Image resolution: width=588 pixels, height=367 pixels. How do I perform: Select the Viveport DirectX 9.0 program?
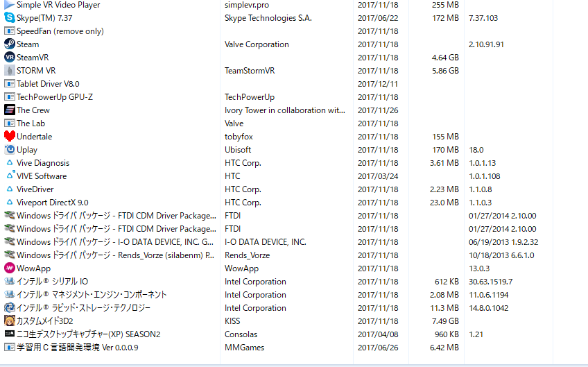pos(53,203)
